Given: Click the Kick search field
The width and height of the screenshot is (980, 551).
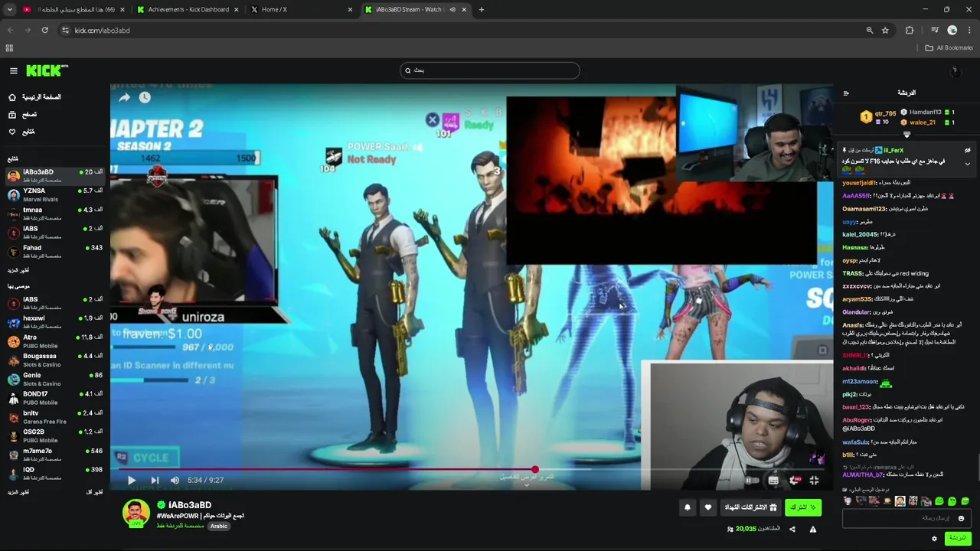Looking at the screenshot, I should (x=490, y=70).
